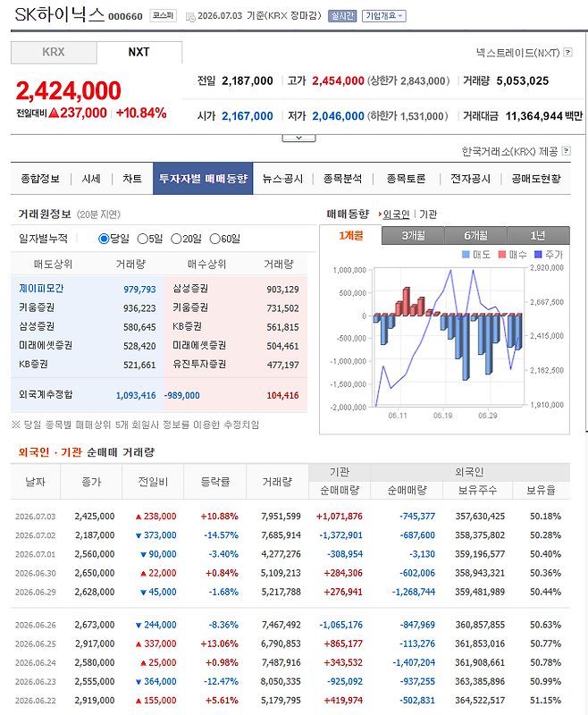This screenshot has width=588, height=715.
Task: Open the 뉴스·공시 tab
Action: tap(282, 179)
